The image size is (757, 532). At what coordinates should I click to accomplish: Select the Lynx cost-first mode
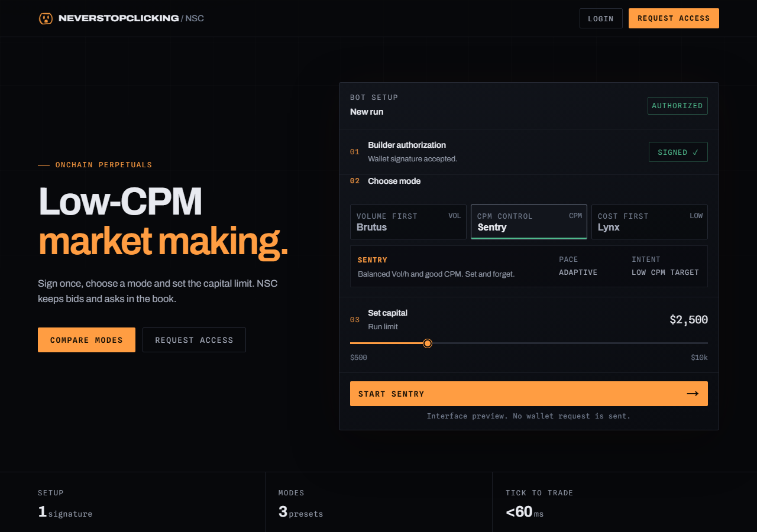649,222
